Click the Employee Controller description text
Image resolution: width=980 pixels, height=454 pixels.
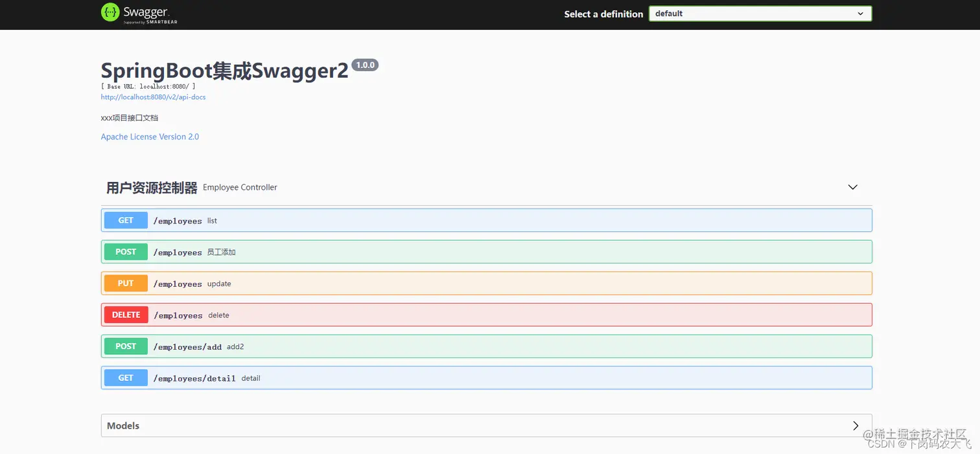(240, 187)
